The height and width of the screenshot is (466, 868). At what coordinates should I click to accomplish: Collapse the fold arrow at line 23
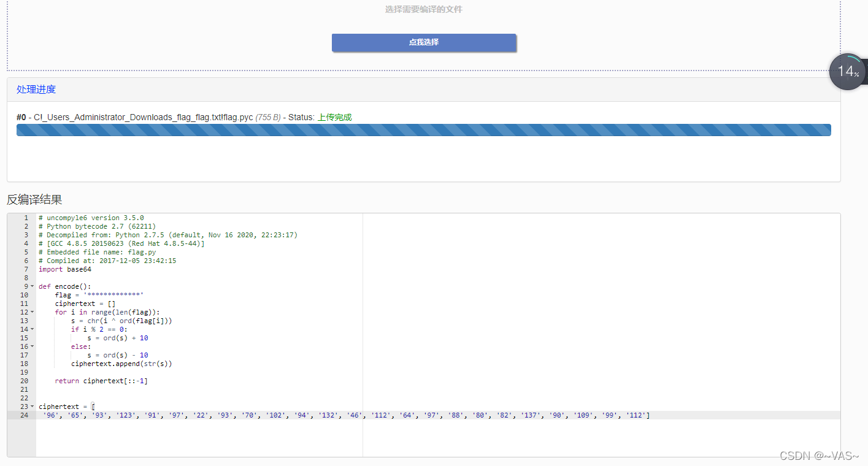32,407
